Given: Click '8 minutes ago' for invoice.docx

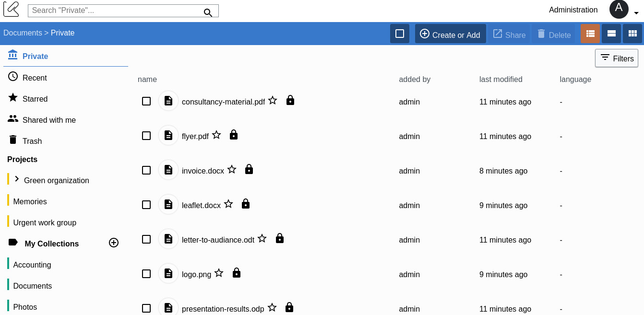Looking at the screenshot, I should [x=503, y=171].
